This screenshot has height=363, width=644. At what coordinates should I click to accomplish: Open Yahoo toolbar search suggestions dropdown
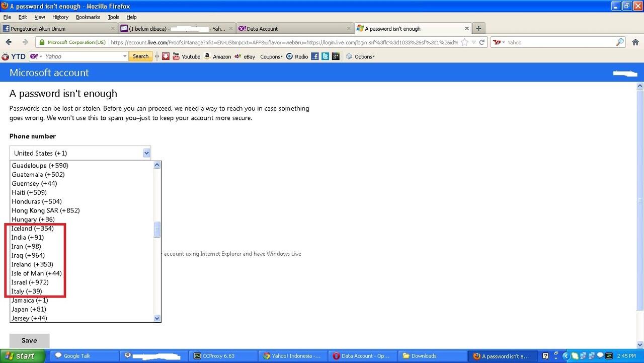pos(125,56)
